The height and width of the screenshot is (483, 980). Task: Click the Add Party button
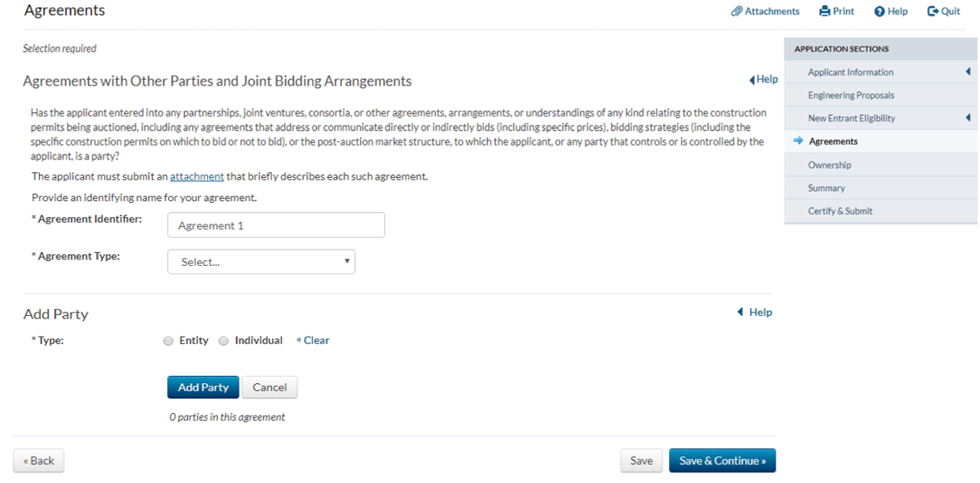click(x=203, y=387)
